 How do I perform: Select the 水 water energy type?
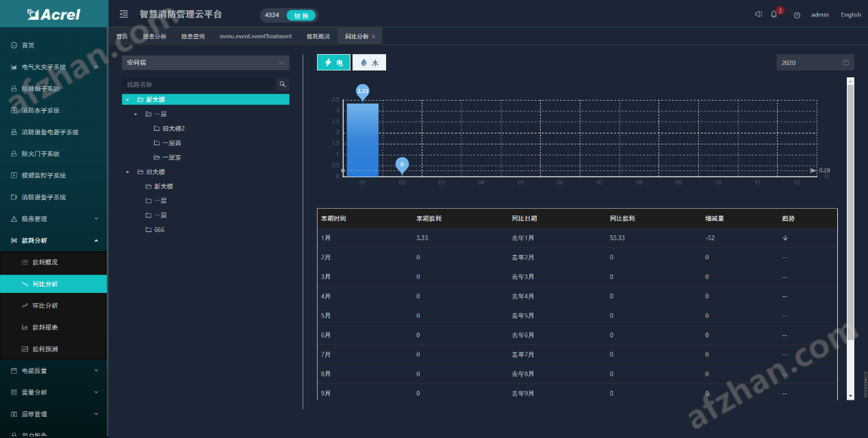369,62
